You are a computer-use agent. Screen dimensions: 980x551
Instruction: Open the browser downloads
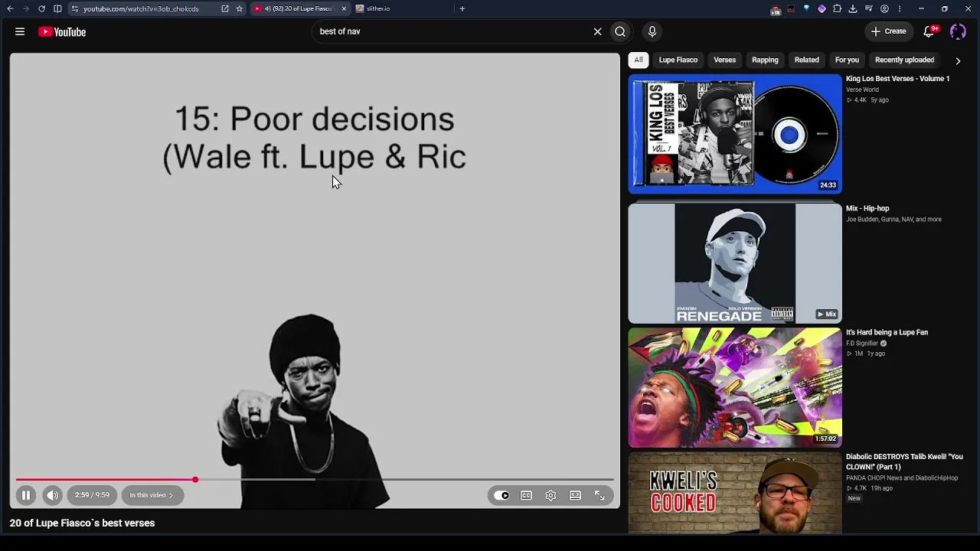853,8
